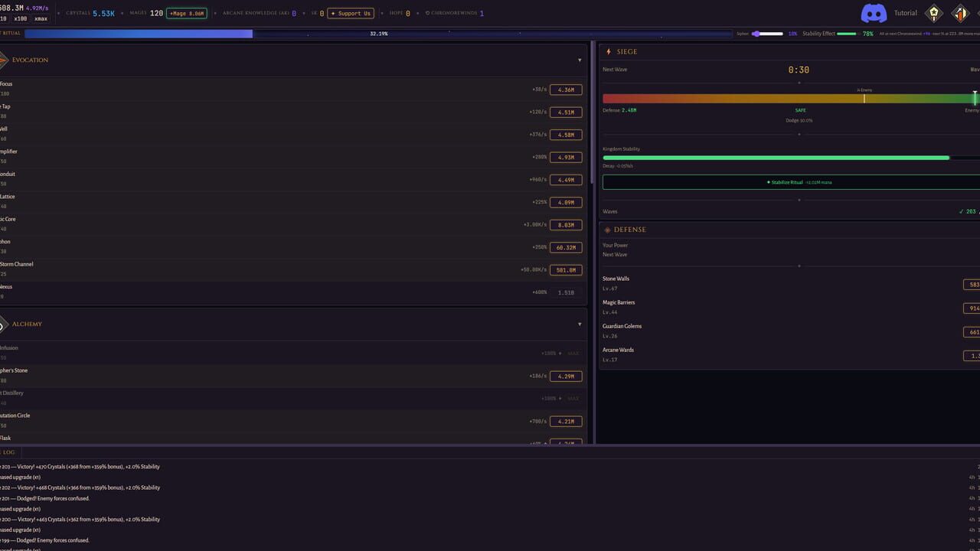Image resolution: width=980 pixels, height=551 pixels.
Task: Click the Support Us button
Action: coord(351,13)
